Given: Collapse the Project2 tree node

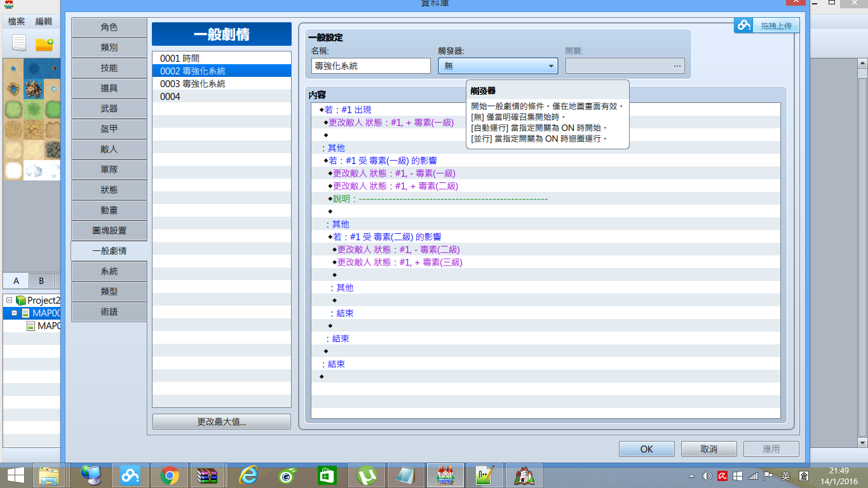Looking at the screenshot, I should [10, 300].
